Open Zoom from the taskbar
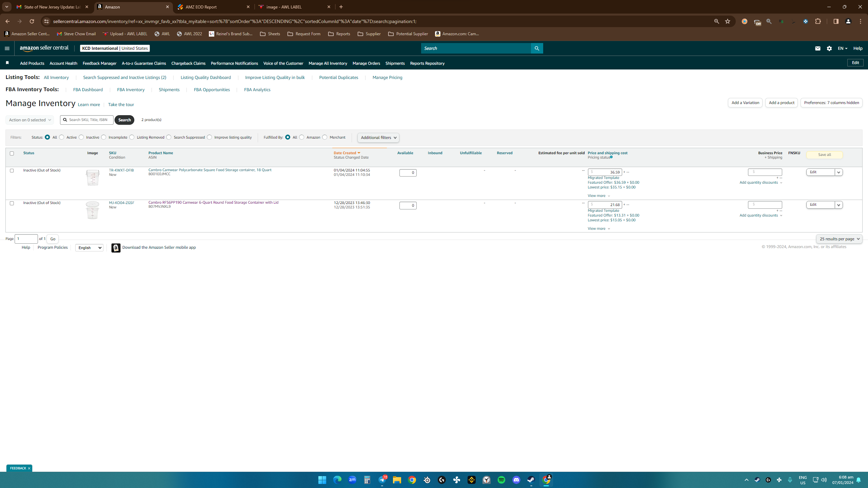 tap(352, 480)
